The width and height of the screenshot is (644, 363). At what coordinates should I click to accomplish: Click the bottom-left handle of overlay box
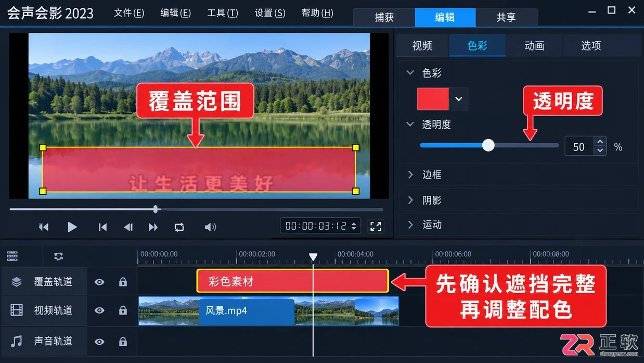(x=43, y=191)
